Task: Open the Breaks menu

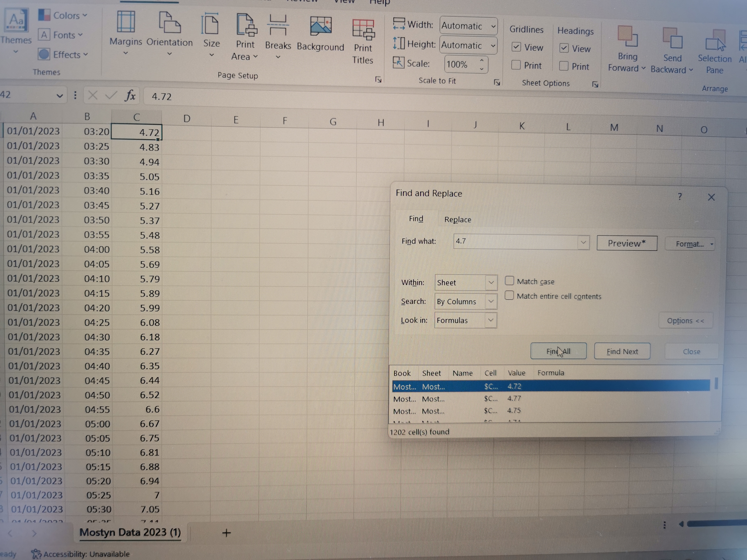Action: [x=278, y=37]
